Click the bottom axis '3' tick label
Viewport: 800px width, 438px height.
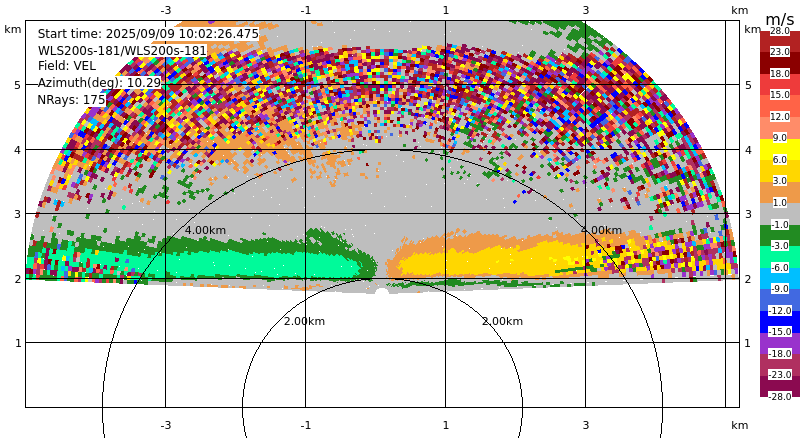tap(585, 425)
